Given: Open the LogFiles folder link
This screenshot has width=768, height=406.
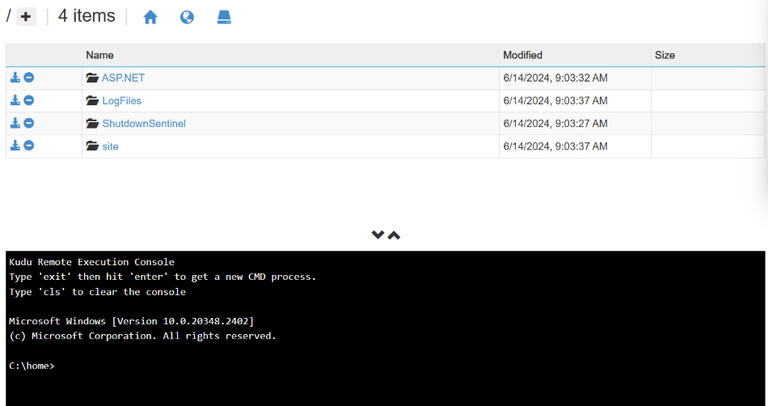Looking at the screenshot, I should (121, 101).
